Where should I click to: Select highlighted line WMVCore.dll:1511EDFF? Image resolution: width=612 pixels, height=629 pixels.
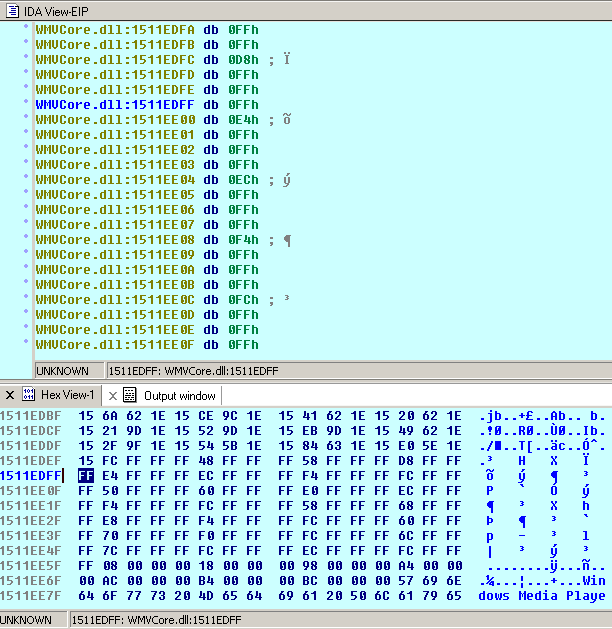click(x=147, y=105)
